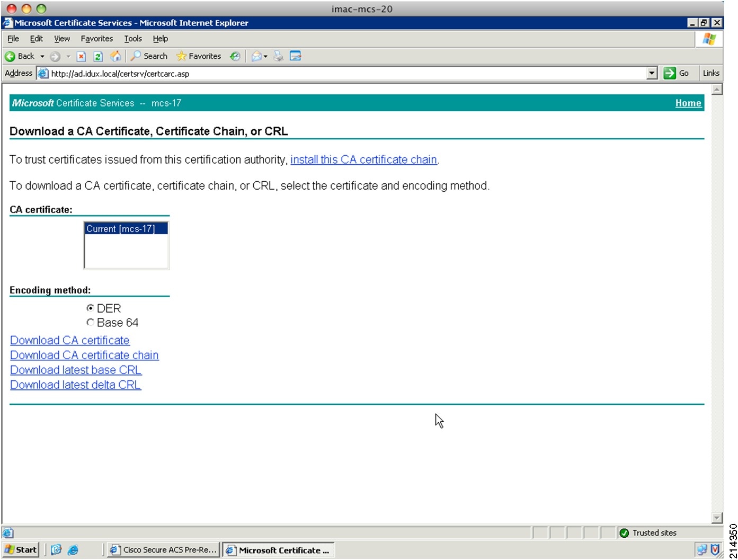Open the Favorites menu

(x=97, y=39)
